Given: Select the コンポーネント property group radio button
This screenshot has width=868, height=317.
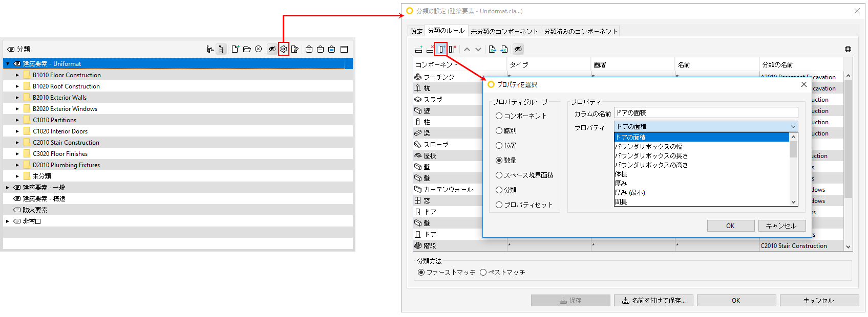Looking at the screenshot, I should pos(499,116).
